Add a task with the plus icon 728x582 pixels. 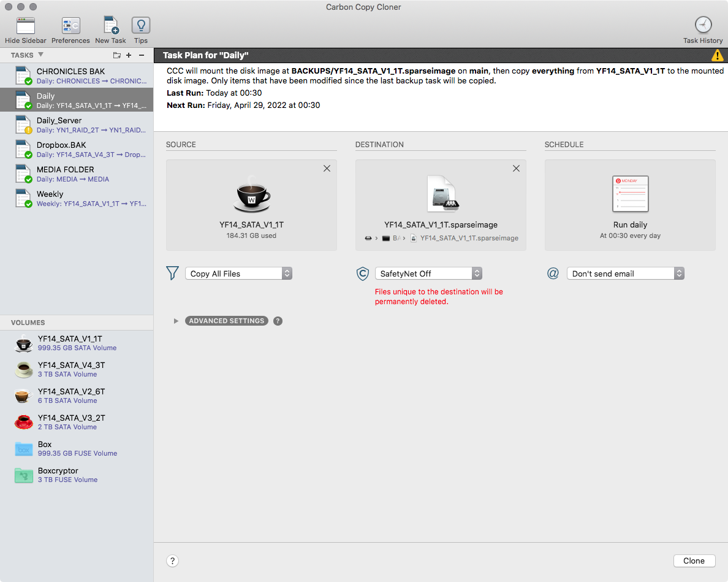[x=129, y=55]
